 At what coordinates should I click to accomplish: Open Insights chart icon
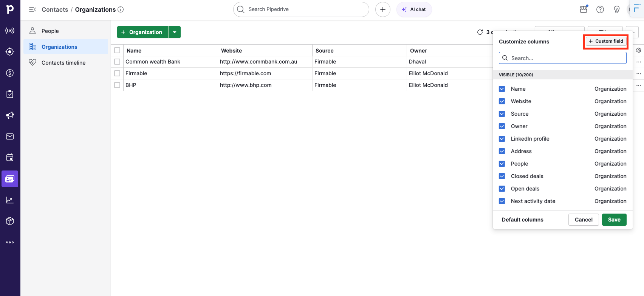tap(10, 200)
